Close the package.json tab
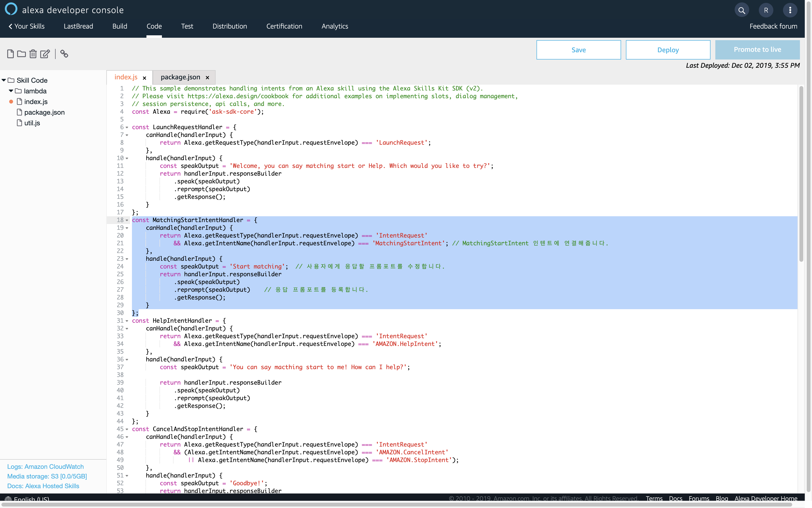 (207, 78)
